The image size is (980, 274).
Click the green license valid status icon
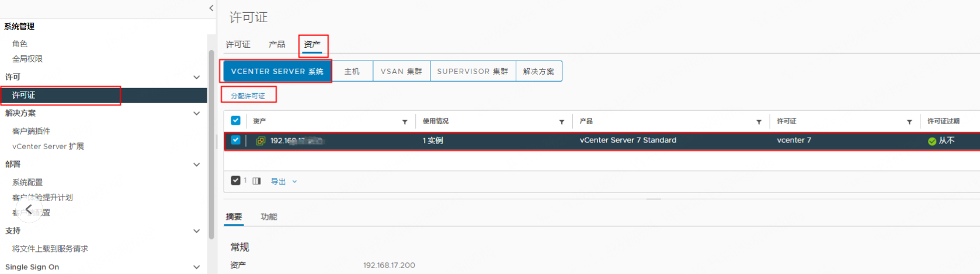932,141
